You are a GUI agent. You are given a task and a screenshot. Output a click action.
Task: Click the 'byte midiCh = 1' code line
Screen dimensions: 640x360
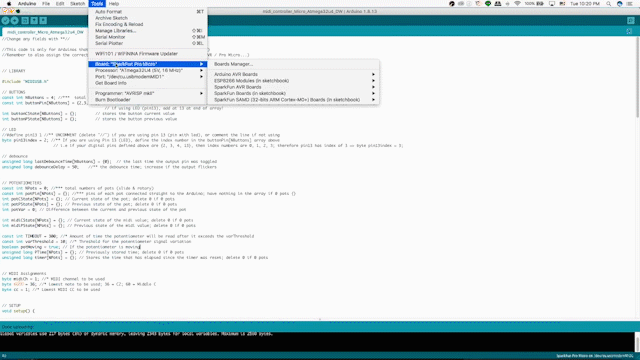(x=53, y=279)
